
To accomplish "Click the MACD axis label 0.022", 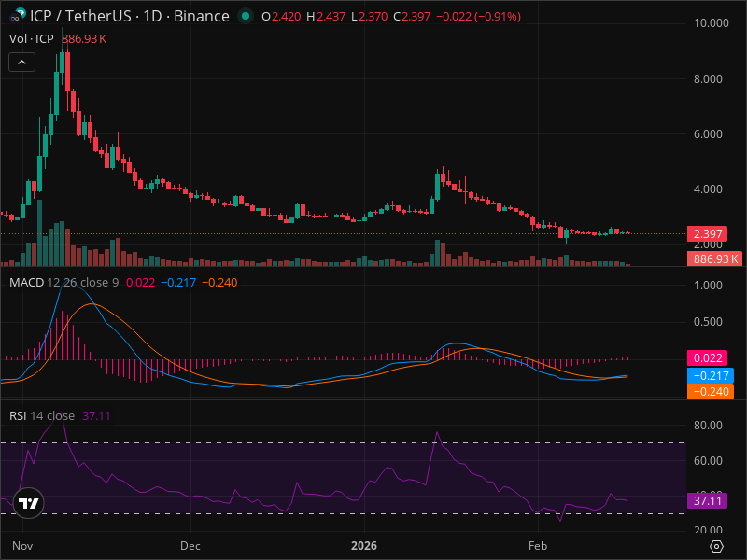I will (x=707, y=358).
